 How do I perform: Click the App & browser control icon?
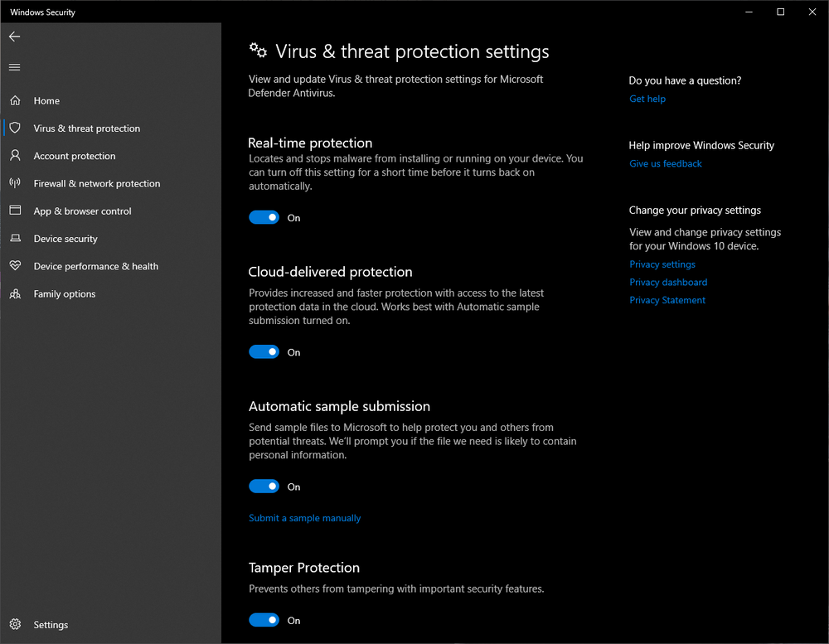coord(15,211)
